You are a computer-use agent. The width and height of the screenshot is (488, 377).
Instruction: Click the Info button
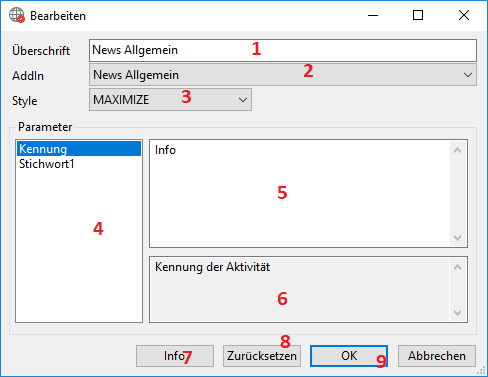175,356
